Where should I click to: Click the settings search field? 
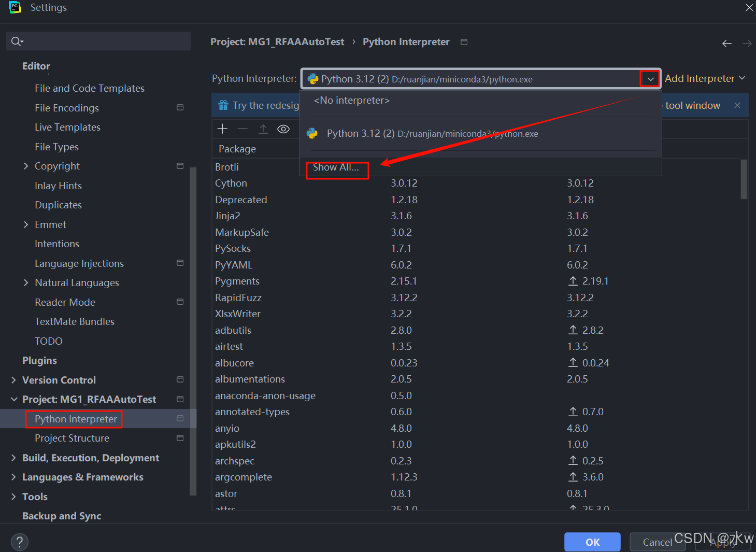98,41
